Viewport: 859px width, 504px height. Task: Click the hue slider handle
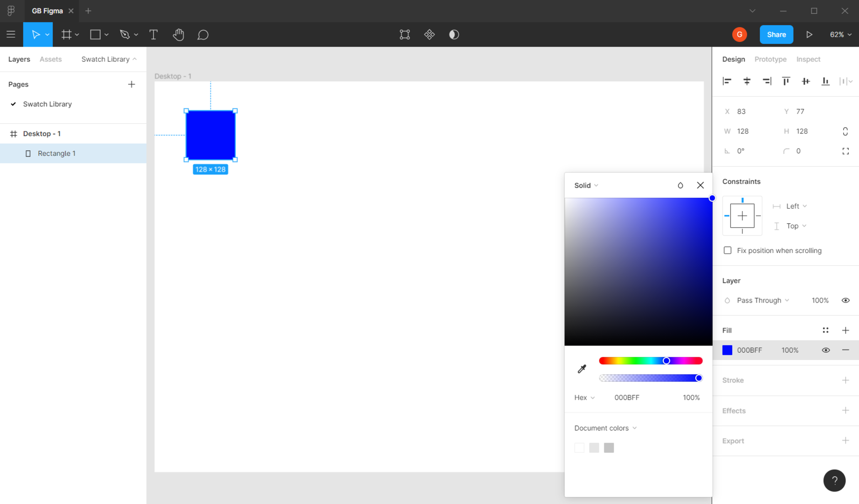pos(666,360)
